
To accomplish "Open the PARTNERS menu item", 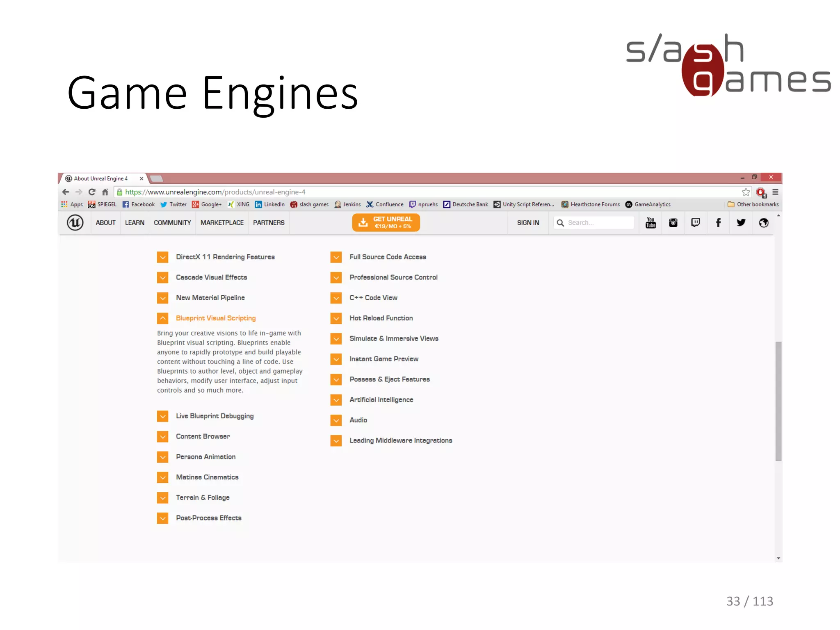I will (x=269, y=223).
